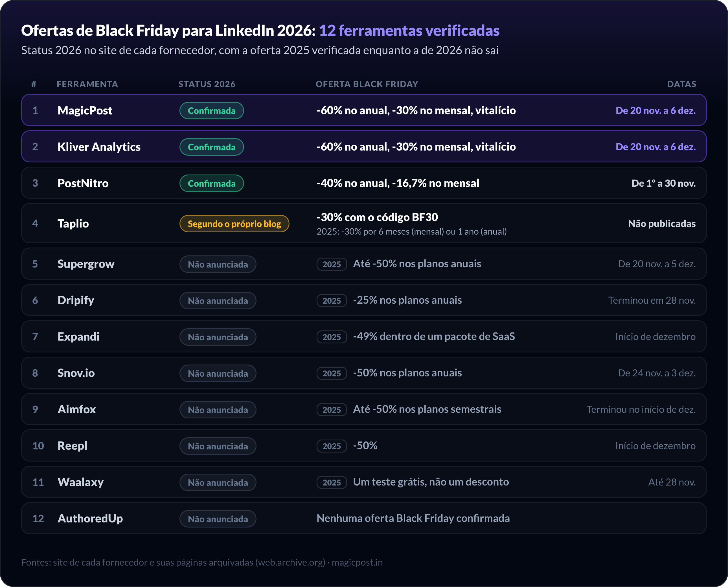This screenshot has width=728, height=587.
Task: Click the 'Segundo o próprio blog' badge
Action: pos(234,224)
